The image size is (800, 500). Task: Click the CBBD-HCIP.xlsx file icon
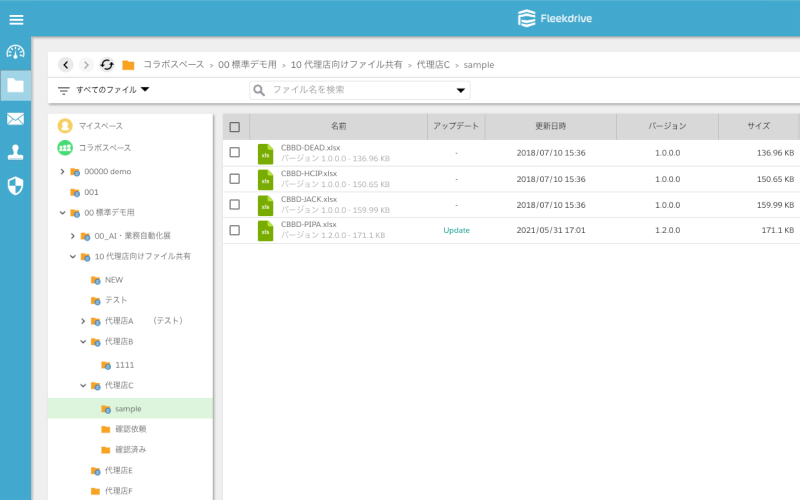(x=265, y=180)
